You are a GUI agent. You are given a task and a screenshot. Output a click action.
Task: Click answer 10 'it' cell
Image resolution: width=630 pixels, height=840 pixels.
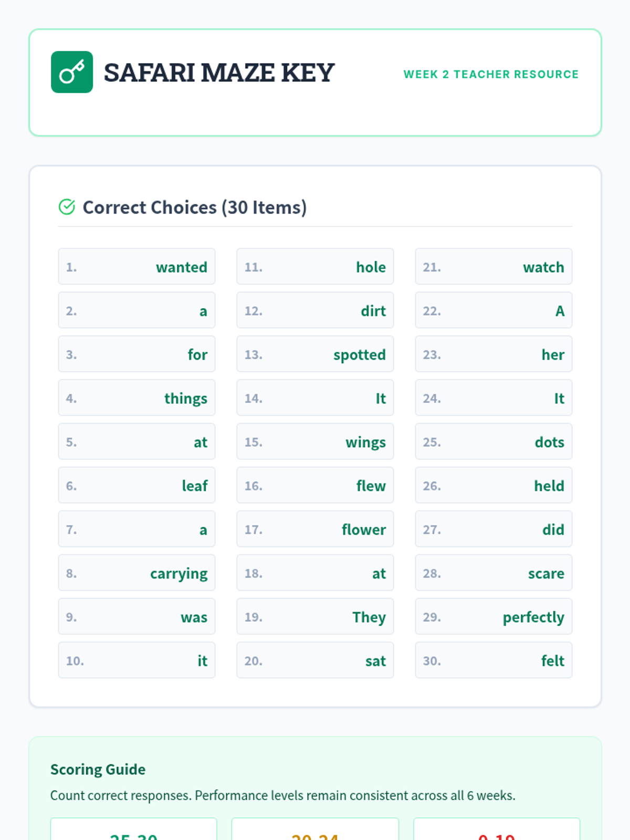click(136, 660)
